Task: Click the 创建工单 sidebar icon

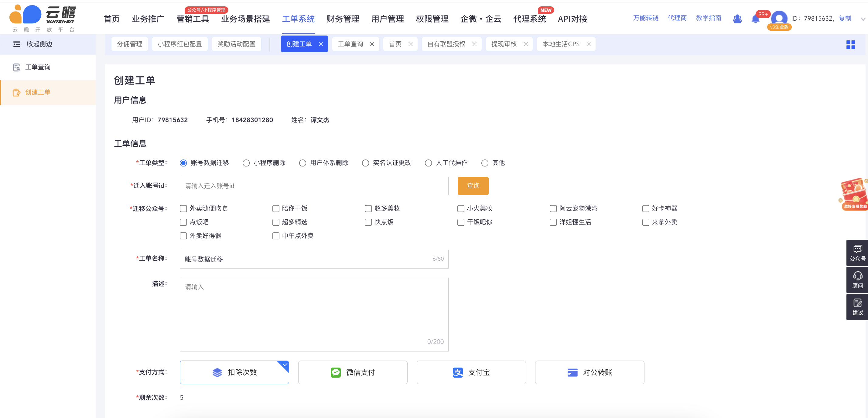Action: point(16,92)
